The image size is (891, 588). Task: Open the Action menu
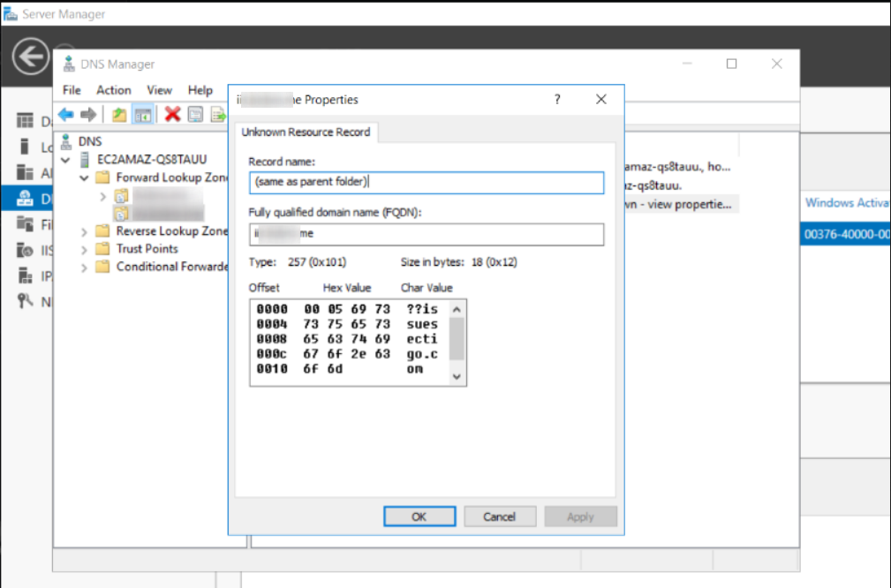(114, 90)
